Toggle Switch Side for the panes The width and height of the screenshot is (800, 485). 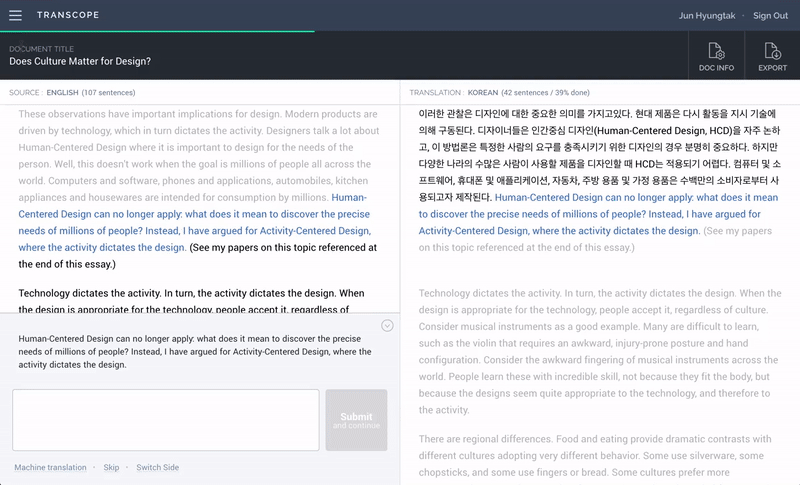coord(158,468)
